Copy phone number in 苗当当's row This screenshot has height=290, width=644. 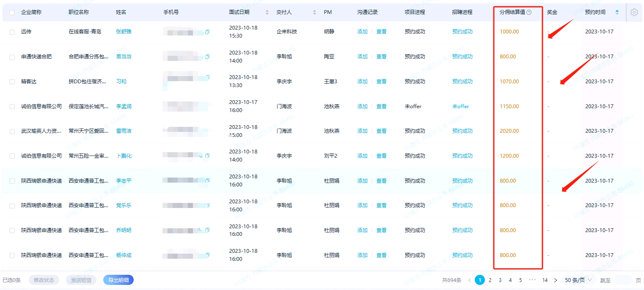tap(207, 57)
